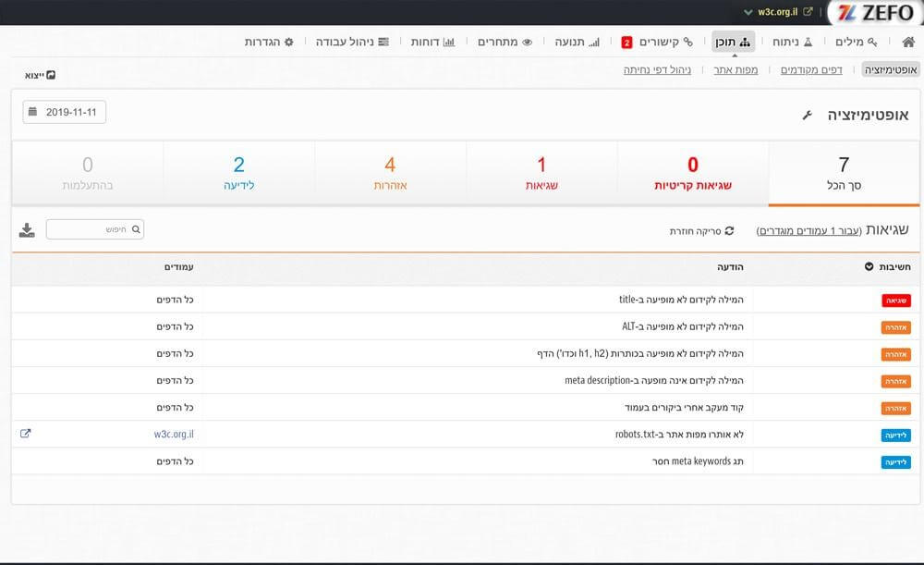Click the חיפוש search field
Image resolution: width=924 pixels, height=565 pixels.
click(95, 229)
